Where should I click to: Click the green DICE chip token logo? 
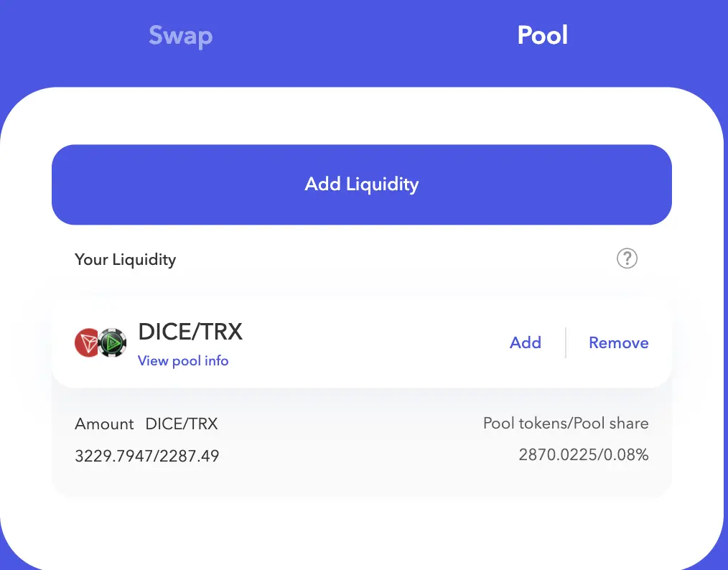pyautogui.click(x=113, y=343)
